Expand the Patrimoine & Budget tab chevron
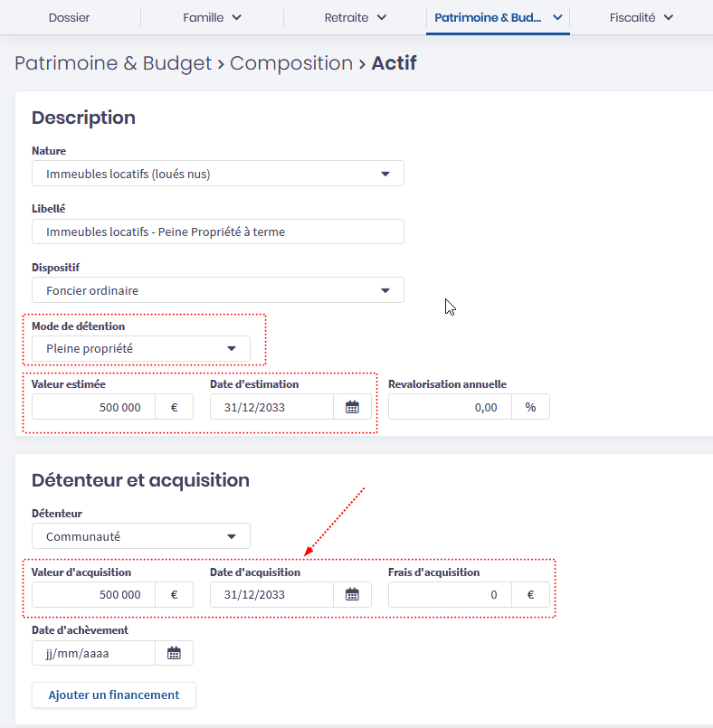Screen dimensions: 713x728 pyautogui.click(x=557, y=17)
